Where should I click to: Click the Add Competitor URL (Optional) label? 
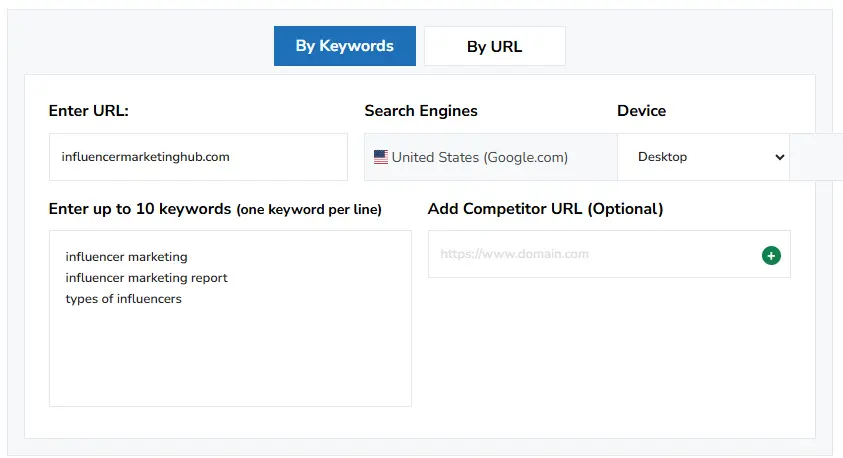coord(545,209)
